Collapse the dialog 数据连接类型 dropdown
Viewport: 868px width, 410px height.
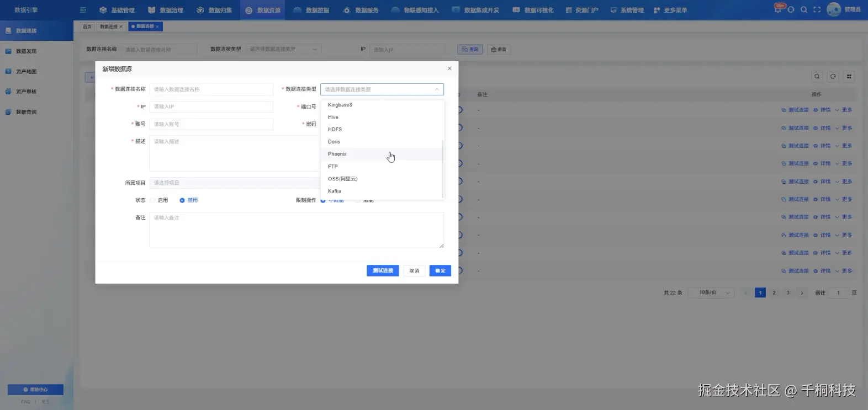(x=382, y=89)
